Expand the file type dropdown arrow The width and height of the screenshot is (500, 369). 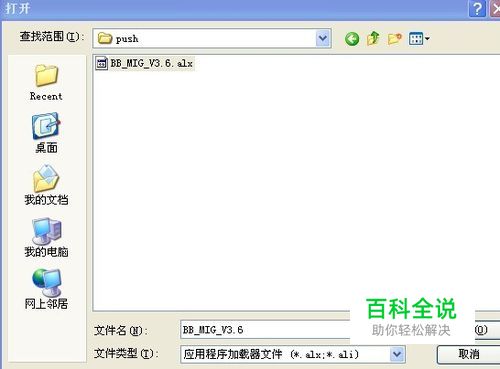coord(397,354)
